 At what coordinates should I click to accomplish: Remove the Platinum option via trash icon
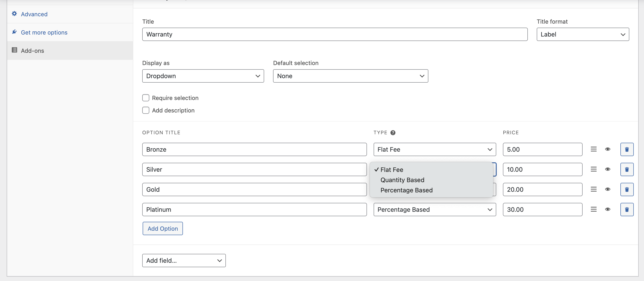626,210
